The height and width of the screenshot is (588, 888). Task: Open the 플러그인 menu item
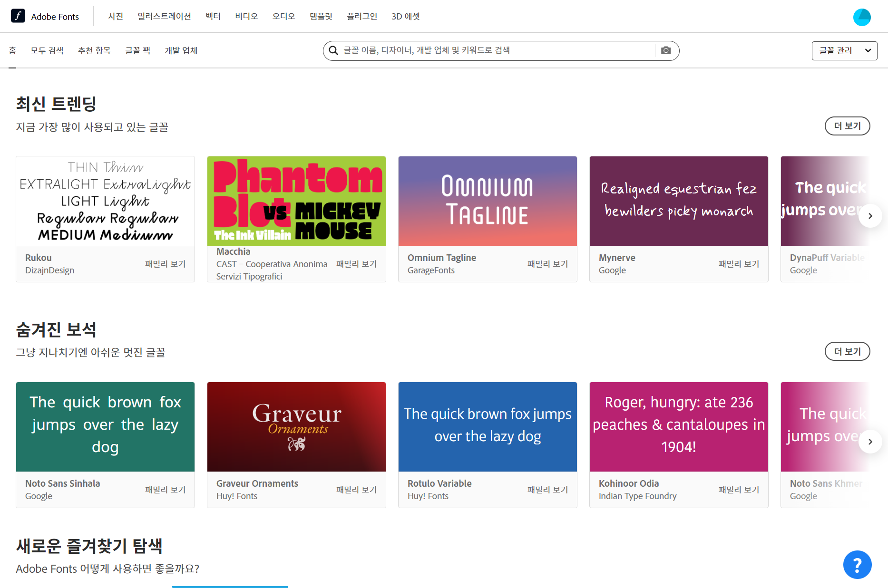(x=362, y=17)
